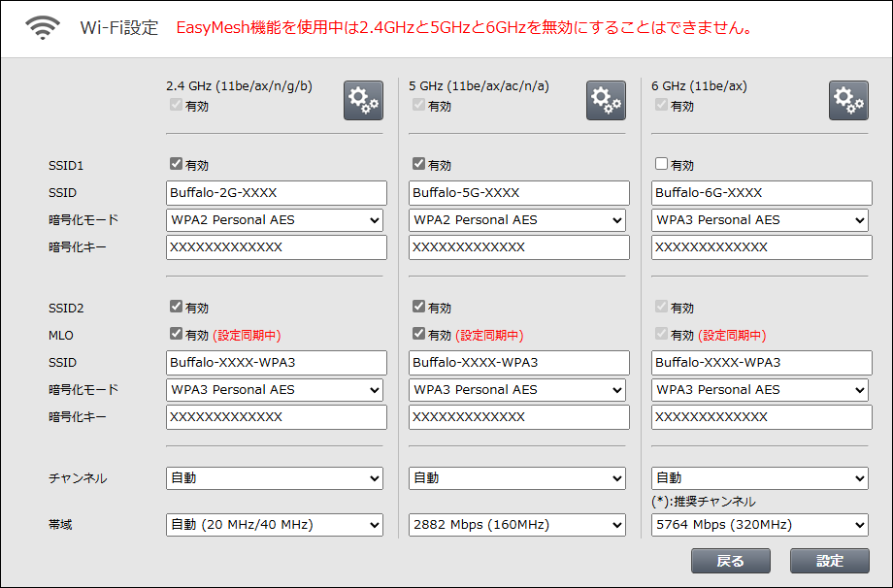Click SSID2 Buffalo-XXXX-WPA3 field for 5 GHz

(519, 363)
